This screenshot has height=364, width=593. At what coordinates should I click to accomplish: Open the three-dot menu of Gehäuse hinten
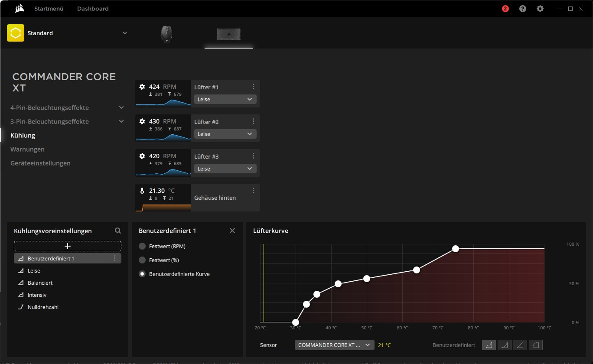[254, 191]
